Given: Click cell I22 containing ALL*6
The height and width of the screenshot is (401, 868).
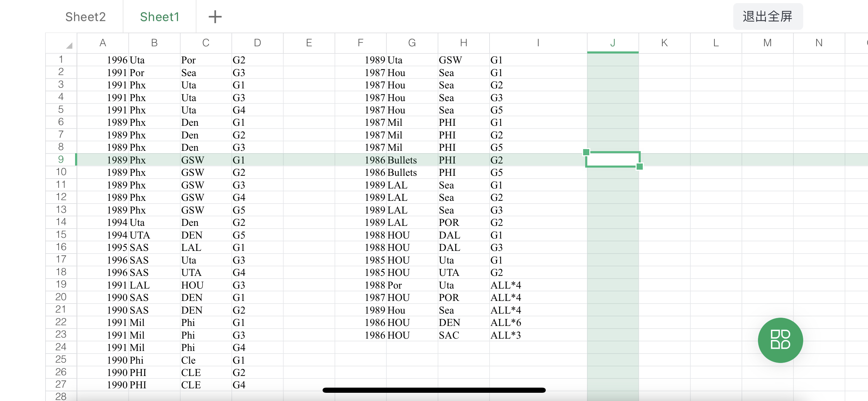Looking at the screenshot, I should [x=538, y=323].
